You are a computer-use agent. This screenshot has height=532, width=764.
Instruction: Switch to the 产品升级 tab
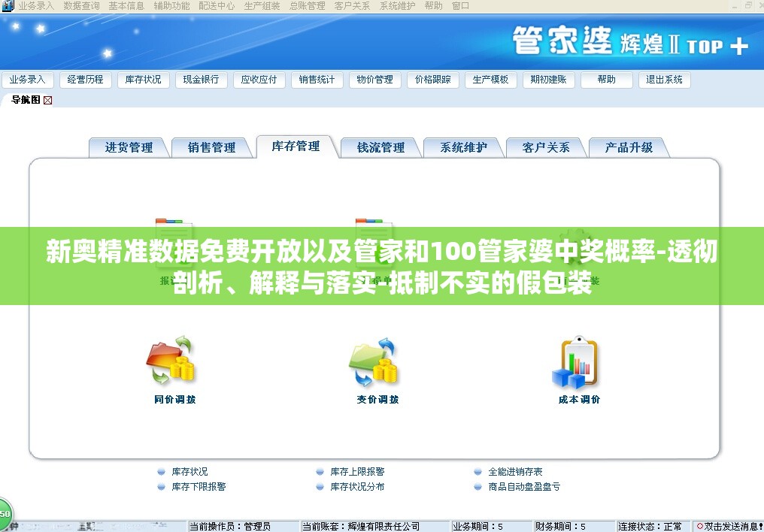point(629,147)
